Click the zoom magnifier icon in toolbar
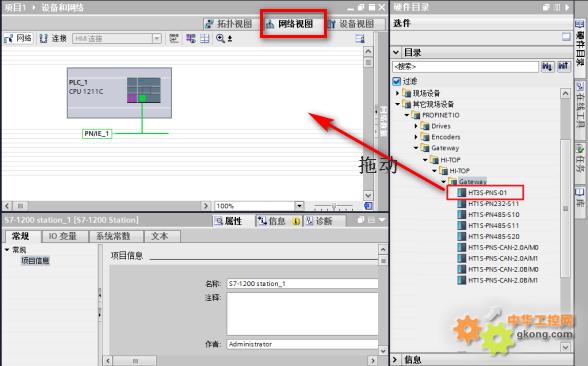Screen dimensions: 588x366 220,38
